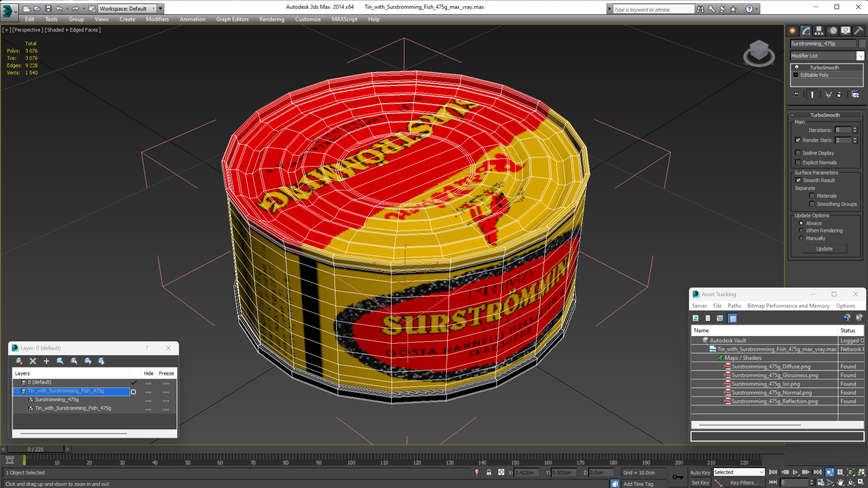
Task: Open the Utilities command panel tab
Action: [x=859, y=31]
